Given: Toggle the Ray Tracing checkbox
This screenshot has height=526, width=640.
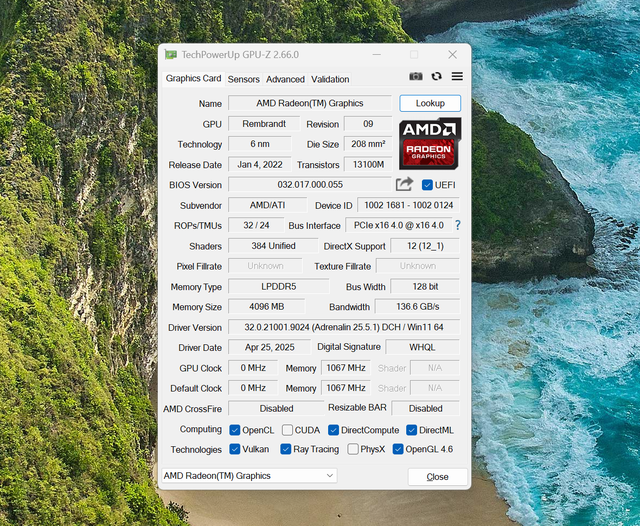Looking at the screenshot, I should (x=286, y=449).
